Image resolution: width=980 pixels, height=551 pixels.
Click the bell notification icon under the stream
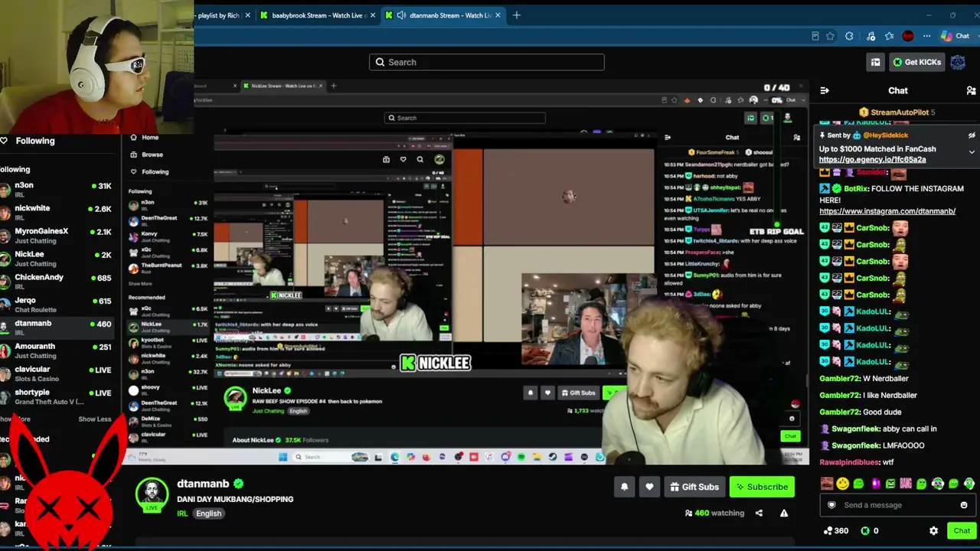point(624,487)
